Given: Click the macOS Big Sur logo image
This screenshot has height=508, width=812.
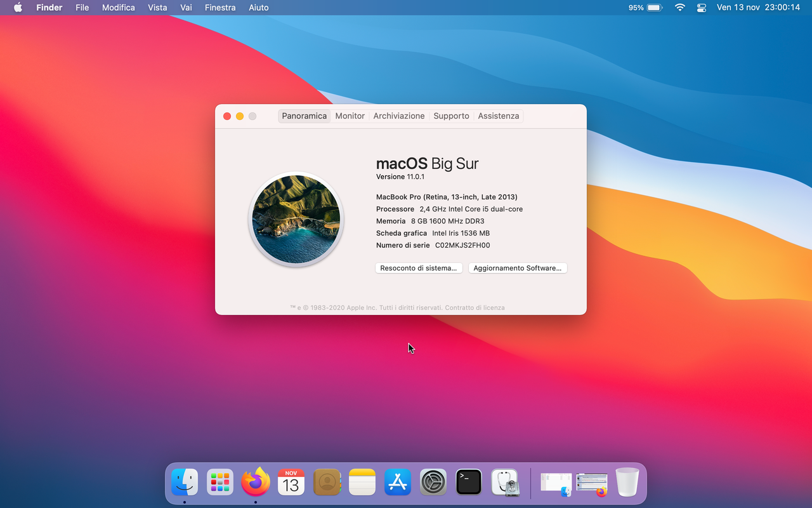Looking at the screenshot, I should point(296,219).
